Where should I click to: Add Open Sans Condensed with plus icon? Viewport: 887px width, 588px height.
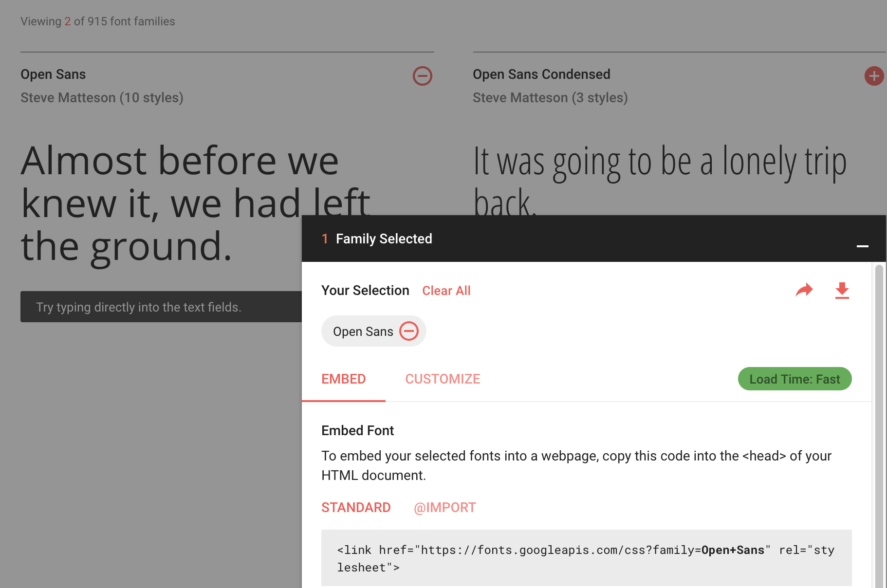pyautogui.click(x=874, y=76)
